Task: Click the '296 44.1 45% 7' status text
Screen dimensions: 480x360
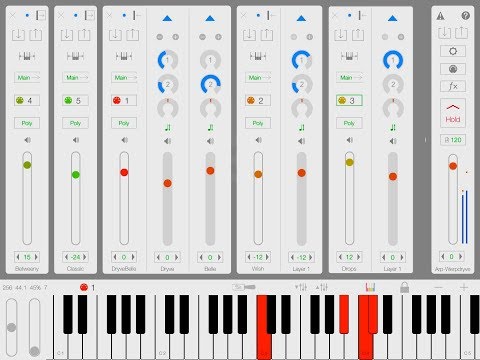Action: coord(25,287)
